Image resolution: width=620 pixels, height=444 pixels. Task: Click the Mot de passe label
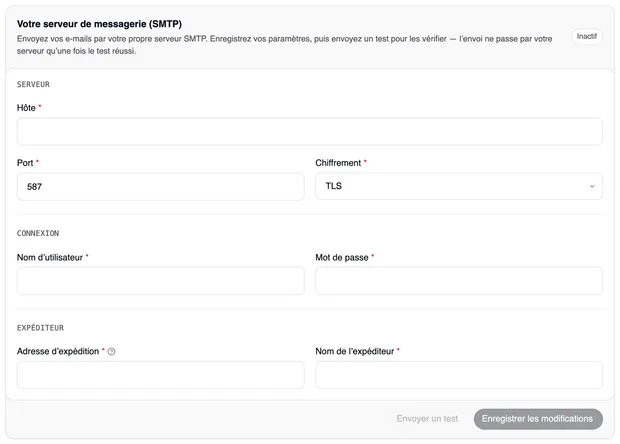342,257
